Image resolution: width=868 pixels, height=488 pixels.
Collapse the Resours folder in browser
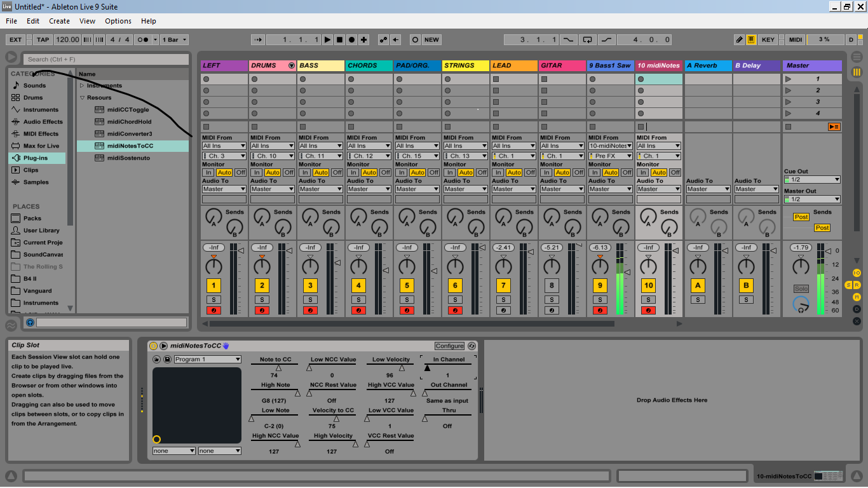click(82, 98)
